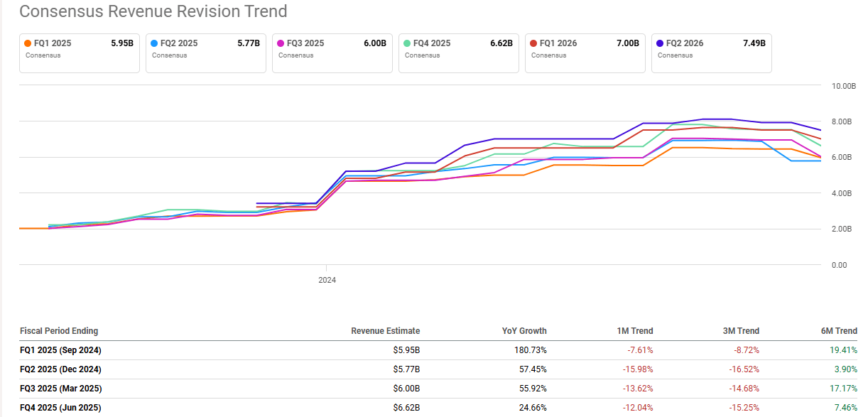
Task: Click the 24.66% YoY growth value
Action: tap(533, 408)
